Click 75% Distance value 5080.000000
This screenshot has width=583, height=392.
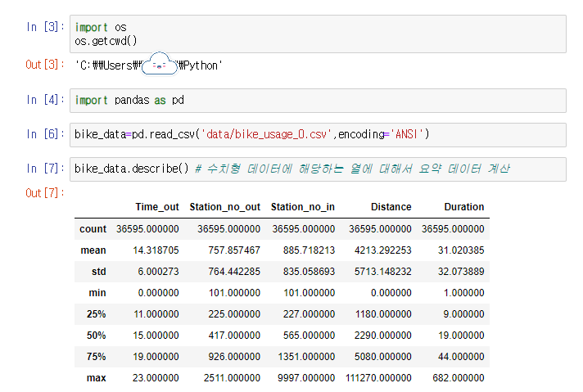coord(383,357)
